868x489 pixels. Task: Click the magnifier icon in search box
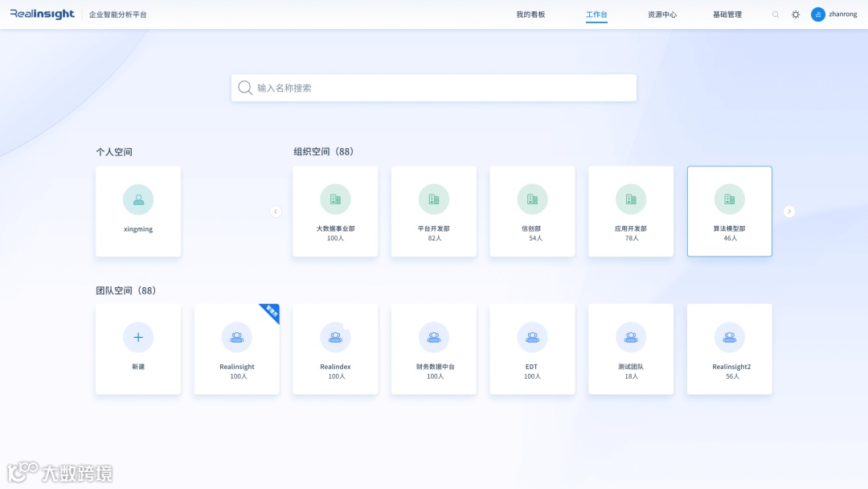[x=245, y=88]
